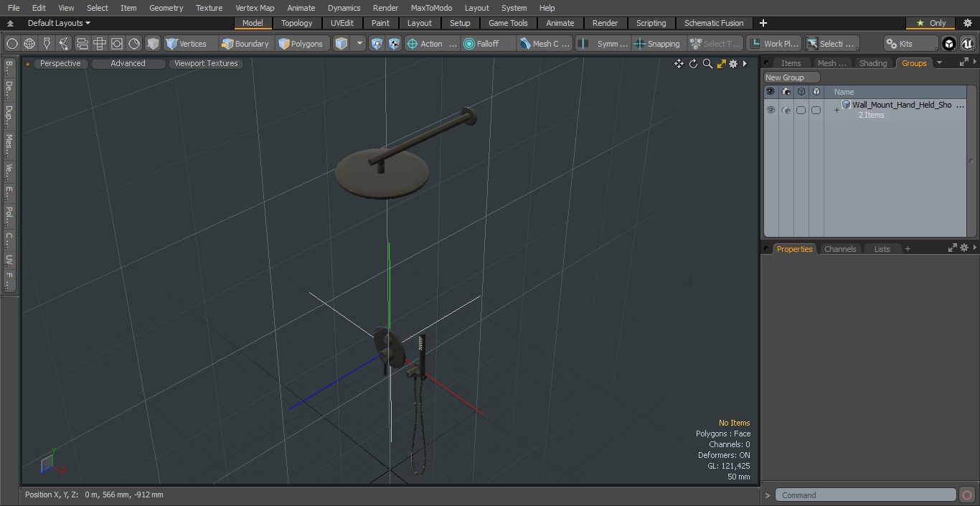
Task: Open Perspective view type menu
Action: [x=60, y=63]
